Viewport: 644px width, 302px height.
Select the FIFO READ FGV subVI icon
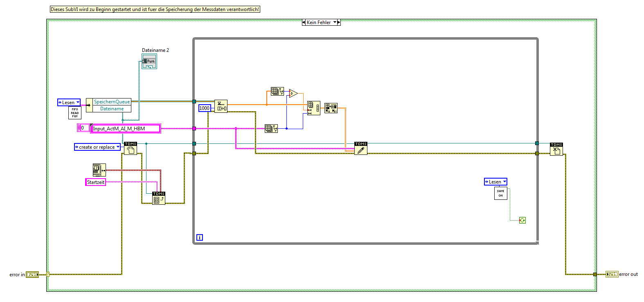coord(75,113)
